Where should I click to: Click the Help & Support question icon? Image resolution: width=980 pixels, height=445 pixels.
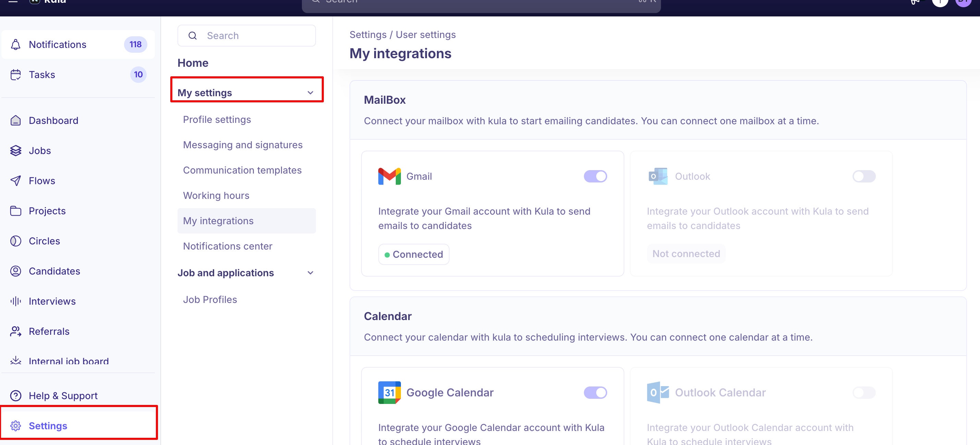(16, 396)
